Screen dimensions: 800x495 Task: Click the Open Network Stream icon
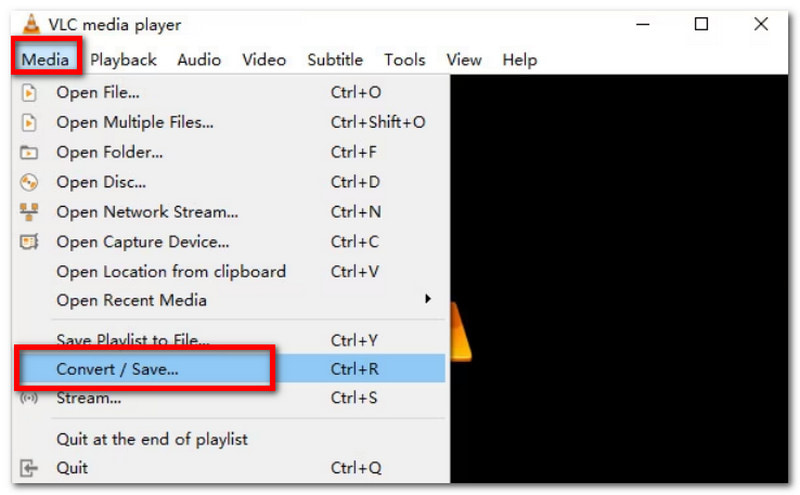click(x=29, y=212)
